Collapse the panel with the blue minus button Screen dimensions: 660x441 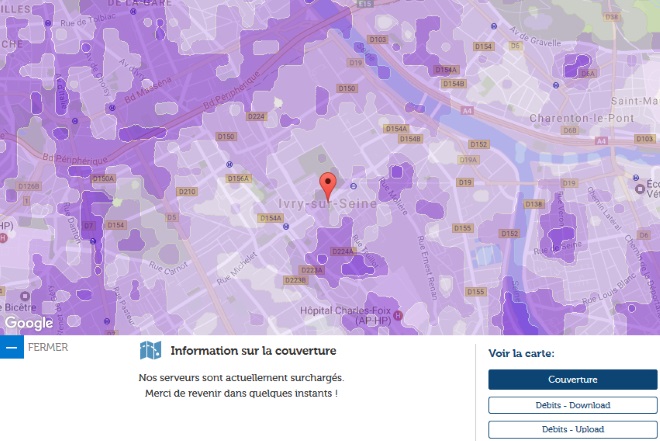pos(12,347)
